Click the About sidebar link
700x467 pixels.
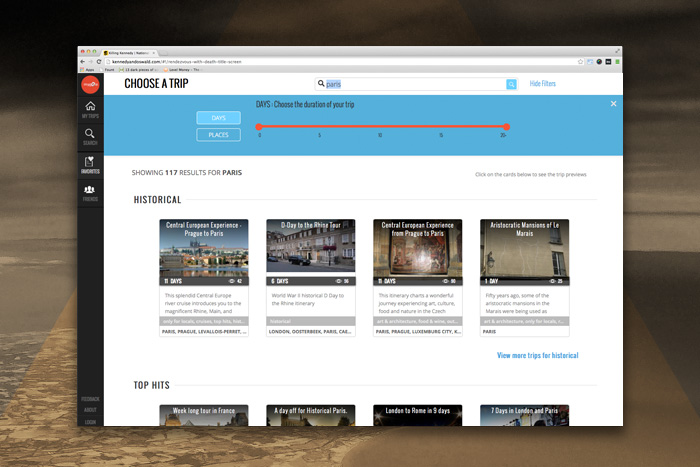[90, 410]
